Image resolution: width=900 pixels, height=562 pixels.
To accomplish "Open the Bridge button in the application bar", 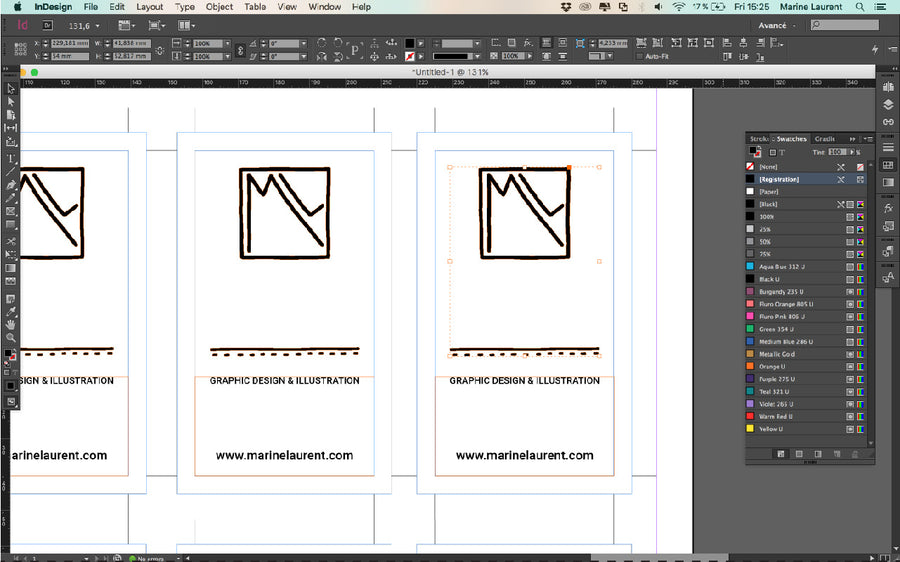I will coord(48,25).
